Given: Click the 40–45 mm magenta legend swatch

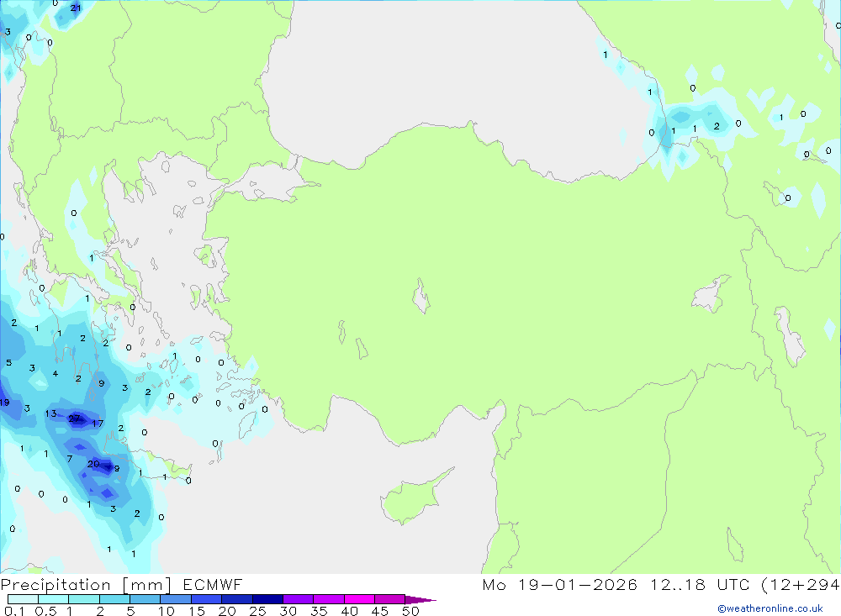Looking at the screenshot, I should (359, 599).
